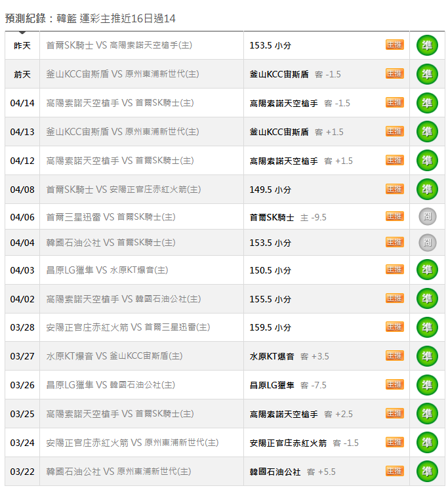The image size is (448, 488).
Task: Click the heading 預測紀錄：韓籃 運彩主推近16日過14
Action: [x=91, y=18]
